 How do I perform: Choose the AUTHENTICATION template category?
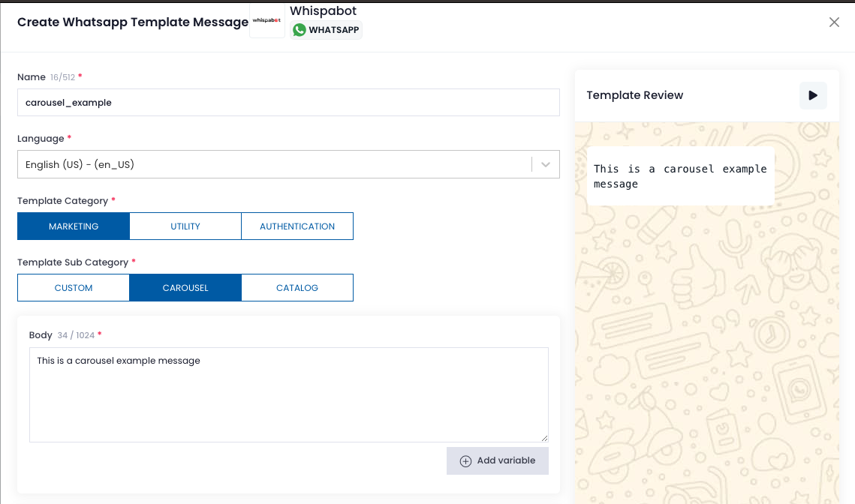coord(297,226)
